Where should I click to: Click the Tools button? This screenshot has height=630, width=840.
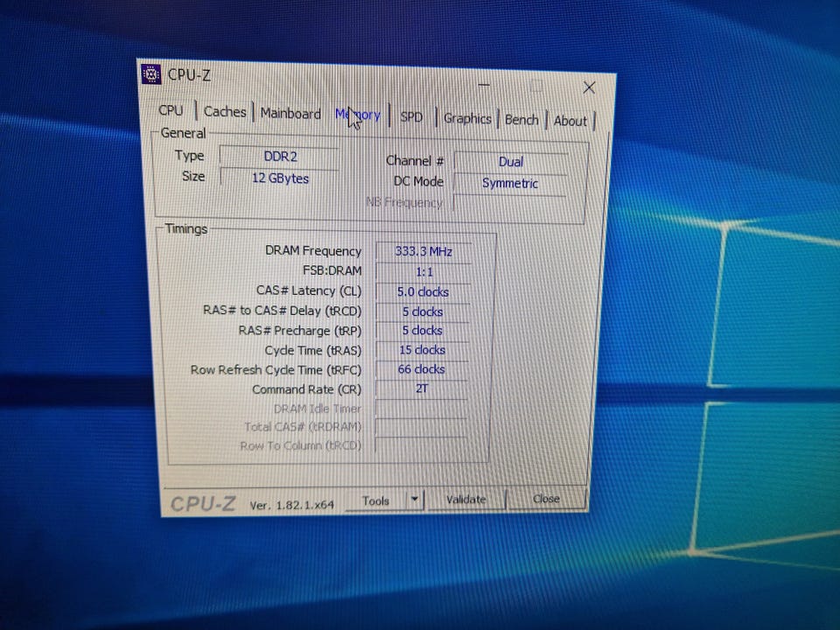[x=375, y=500]
